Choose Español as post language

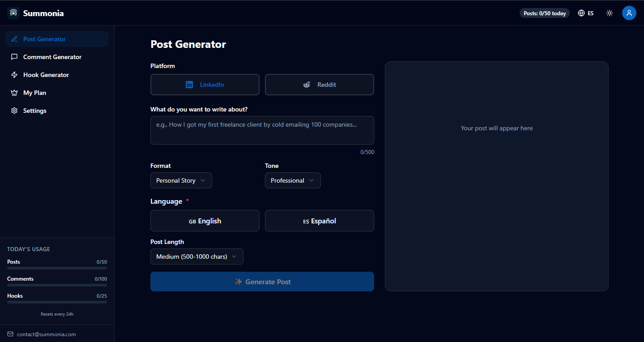pyautogui.click(x=320, y=221)
